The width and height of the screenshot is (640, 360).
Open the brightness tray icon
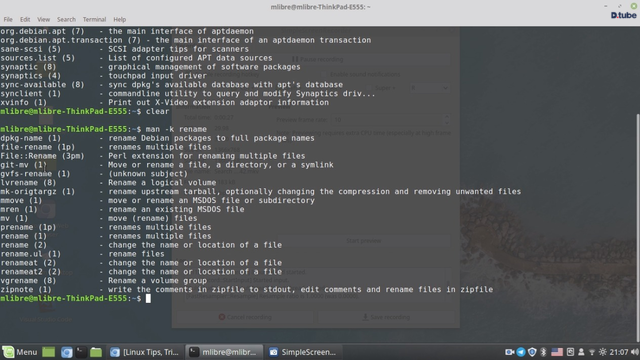point(603,352)
